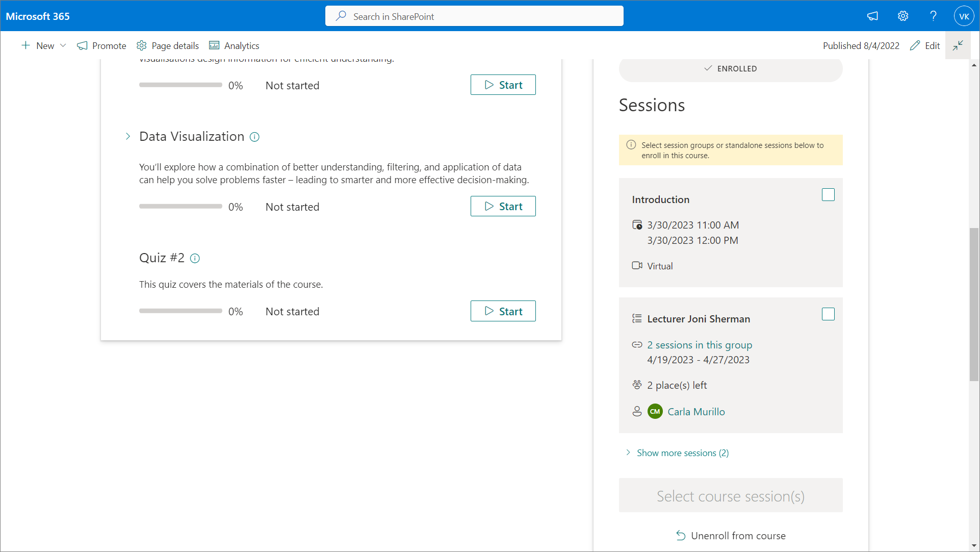The width and height of the screenshot is (980, 552).
Task: Click the plus icon next to New
Action: pos(25,45)
